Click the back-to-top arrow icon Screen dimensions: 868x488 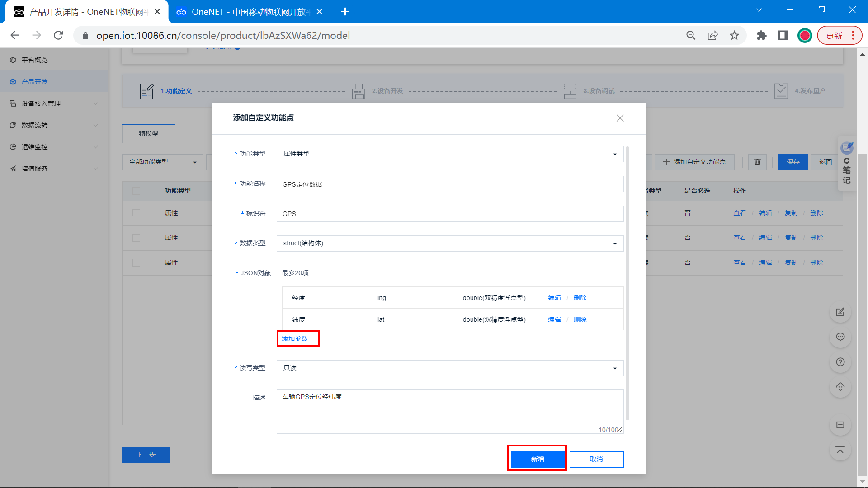point(840,450)
